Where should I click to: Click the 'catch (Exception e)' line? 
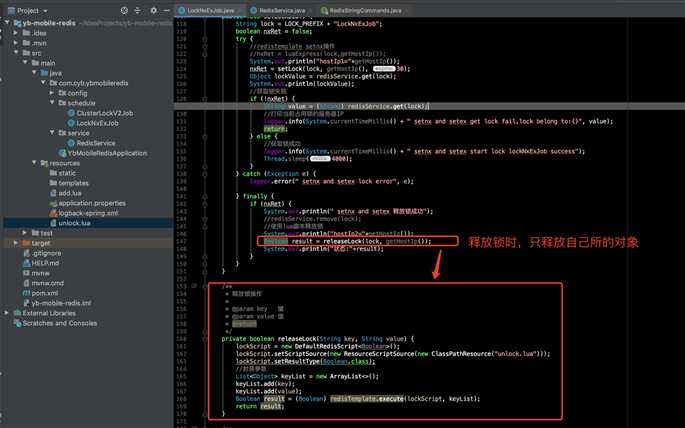click(x=276, y=174)
